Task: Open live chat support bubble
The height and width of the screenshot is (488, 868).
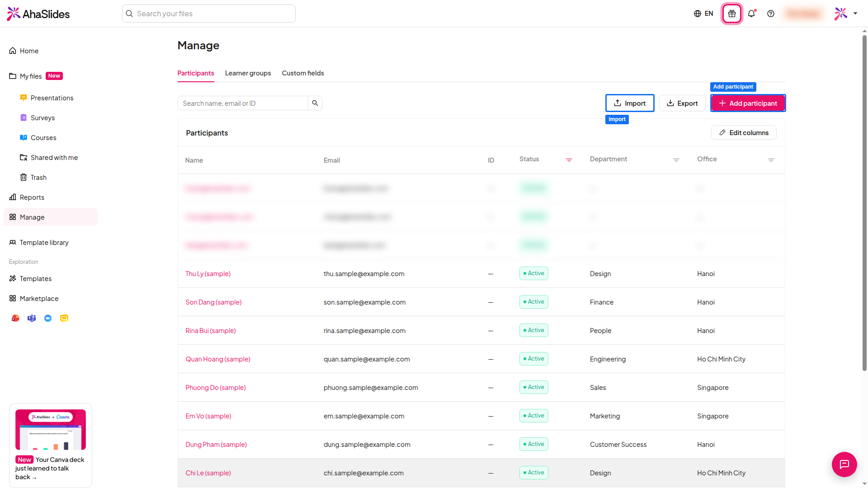Action: click(844, 464)
